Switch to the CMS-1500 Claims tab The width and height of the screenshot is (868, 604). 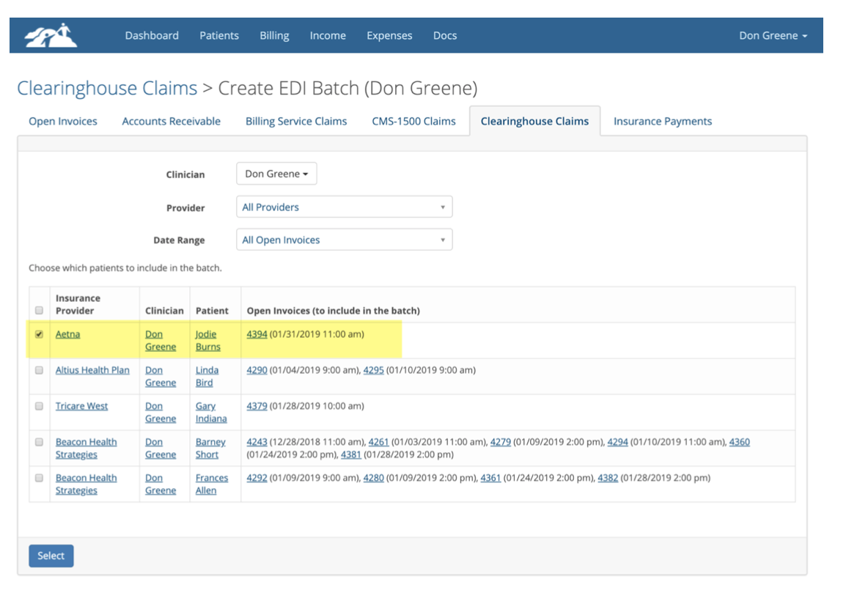(x=413, y=121)
